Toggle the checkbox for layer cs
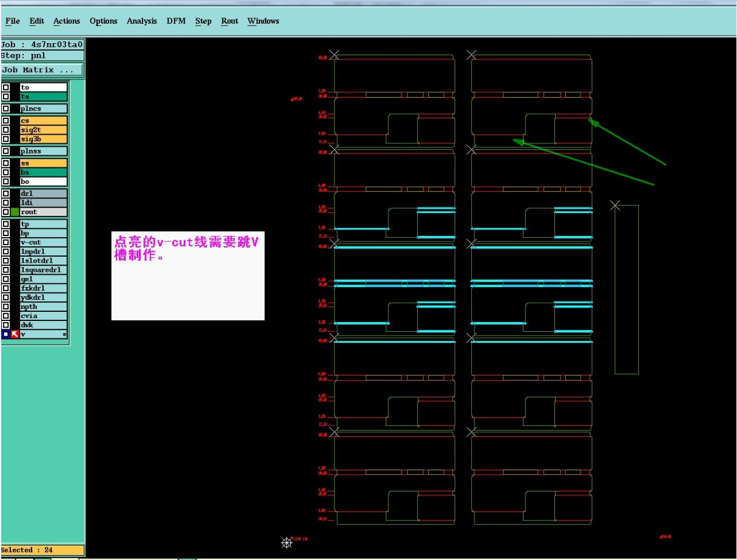This screenshot has height=560, width=737. coord(6,121)
